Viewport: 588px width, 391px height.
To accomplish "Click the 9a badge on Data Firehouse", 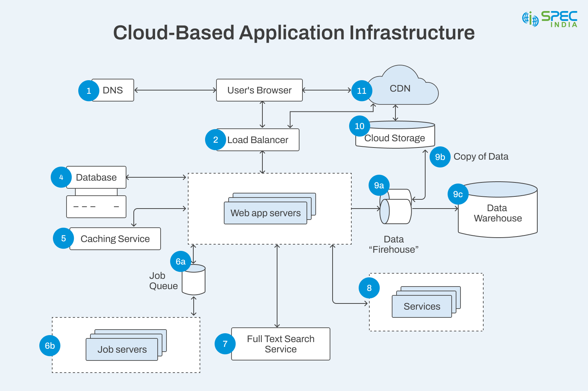I will [379, 185].
